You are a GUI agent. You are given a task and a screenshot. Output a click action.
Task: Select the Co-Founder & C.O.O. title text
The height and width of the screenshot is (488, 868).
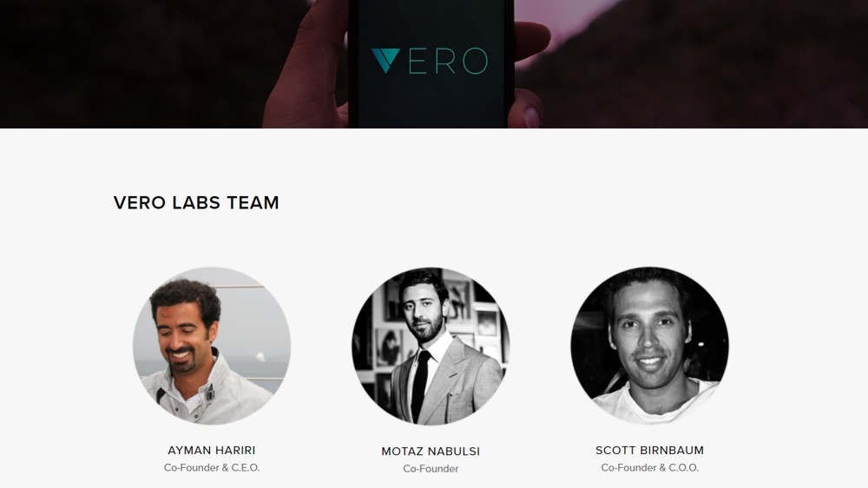coord(650,467)
